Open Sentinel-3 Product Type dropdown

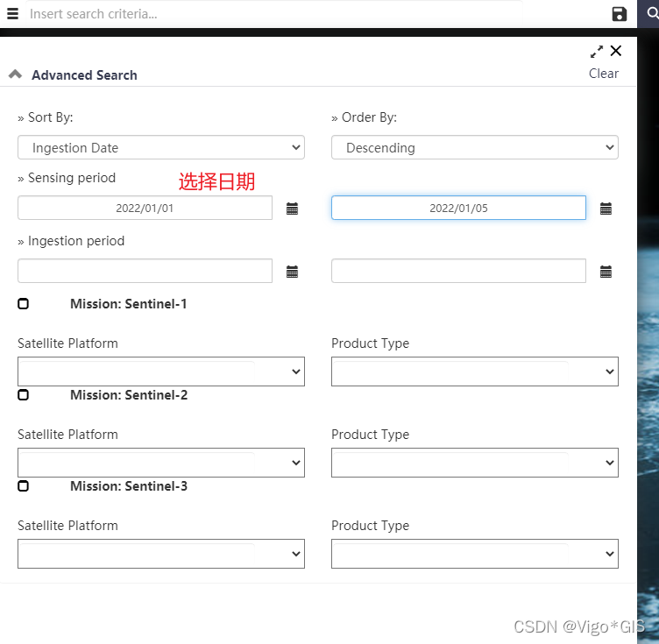(x=474, y=554)
